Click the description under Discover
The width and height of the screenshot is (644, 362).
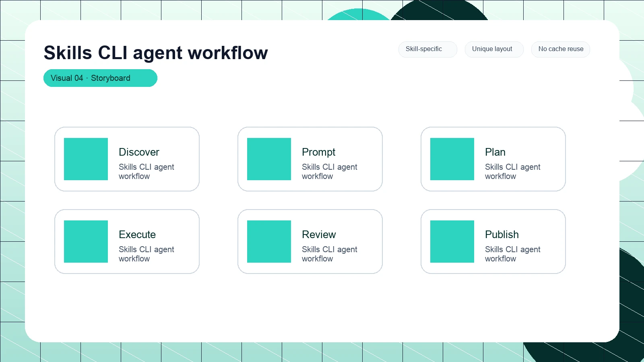tap(147, 171)
